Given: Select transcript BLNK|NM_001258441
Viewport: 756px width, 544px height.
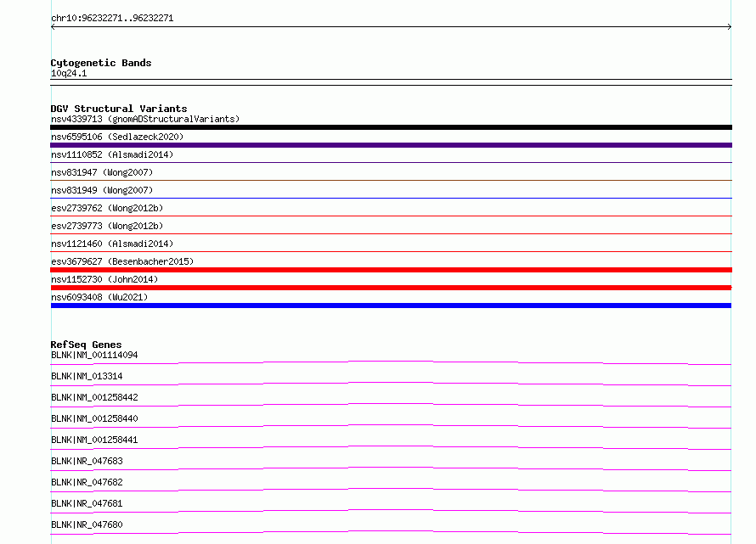Looking at the screenshot, I should tap(94, 440).
